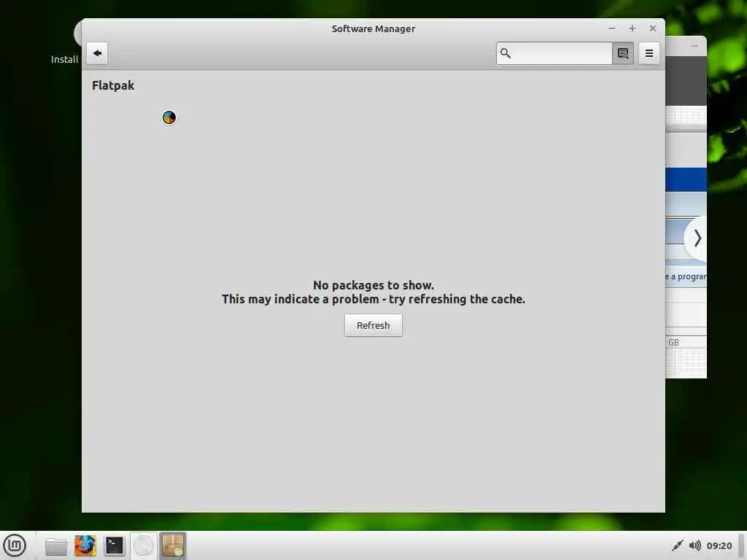This screenshot has width=747, height=560.
Task: Minimize the Software Manager window
Action: 612,28
